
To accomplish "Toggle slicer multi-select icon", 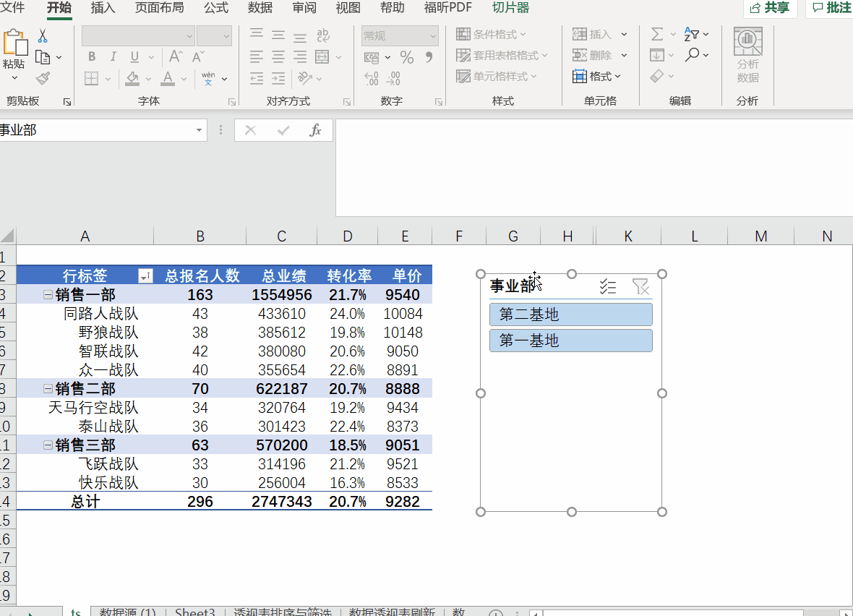I will click(x=608, y=286).
